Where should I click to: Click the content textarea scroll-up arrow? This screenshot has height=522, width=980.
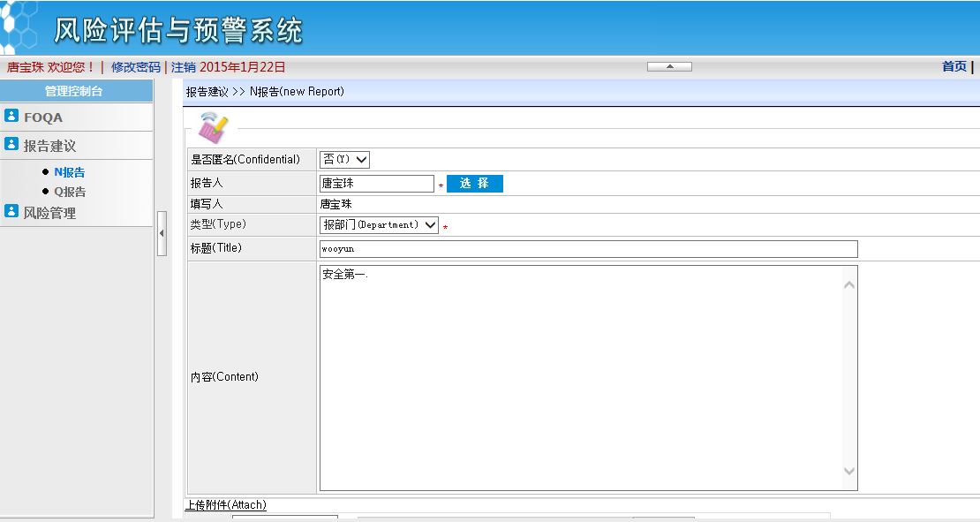click(848, 285)
